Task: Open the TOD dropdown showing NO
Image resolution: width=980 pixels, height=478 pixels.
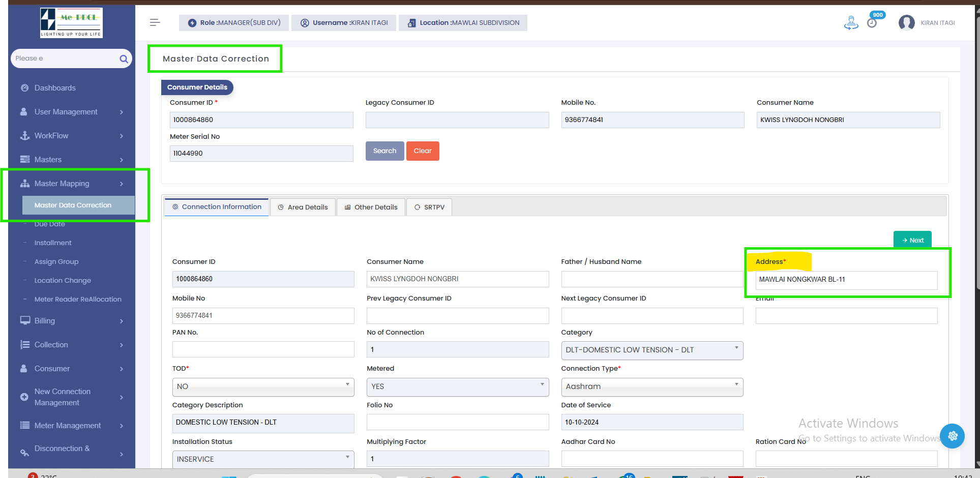Action: 263,387
